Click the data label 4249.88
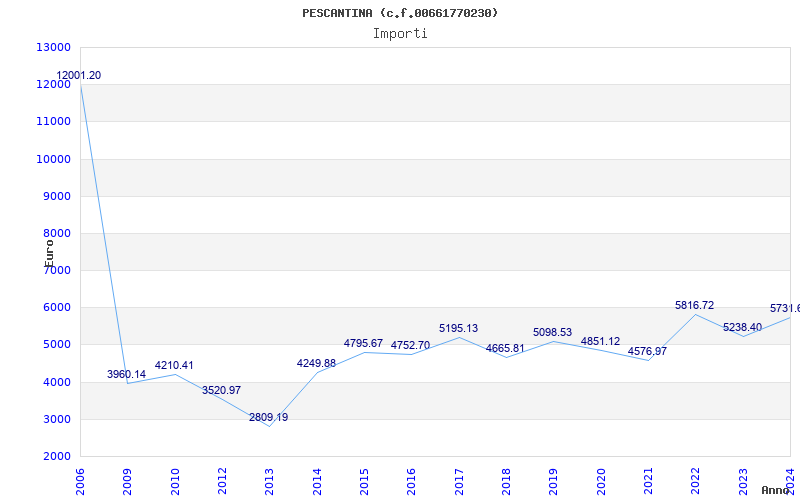Image resolution: width=800 pixels, height=500 pixels. 316,364
